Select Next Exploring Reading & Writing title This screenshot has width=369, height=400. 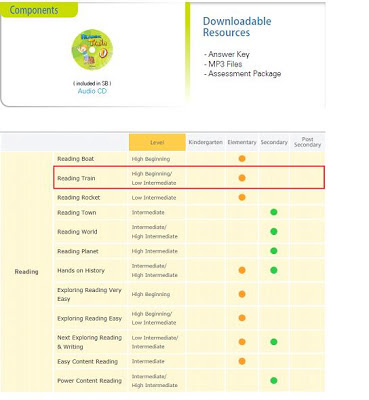[x=90, y=342]
